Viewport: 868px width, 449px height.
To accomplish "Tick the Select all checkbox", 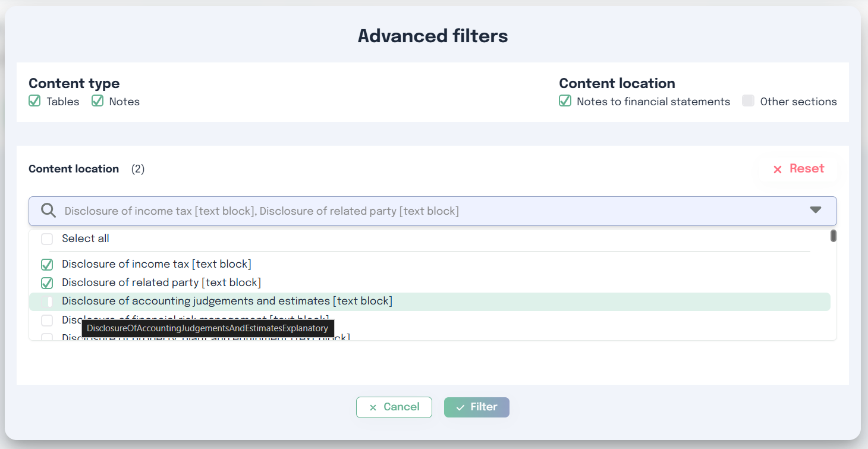I will point(47,239).
